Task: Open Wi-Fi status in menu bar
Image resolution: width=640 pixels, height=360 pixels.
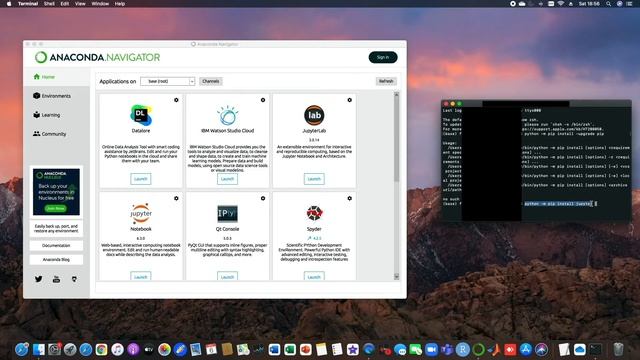Action: coord(561,4)
